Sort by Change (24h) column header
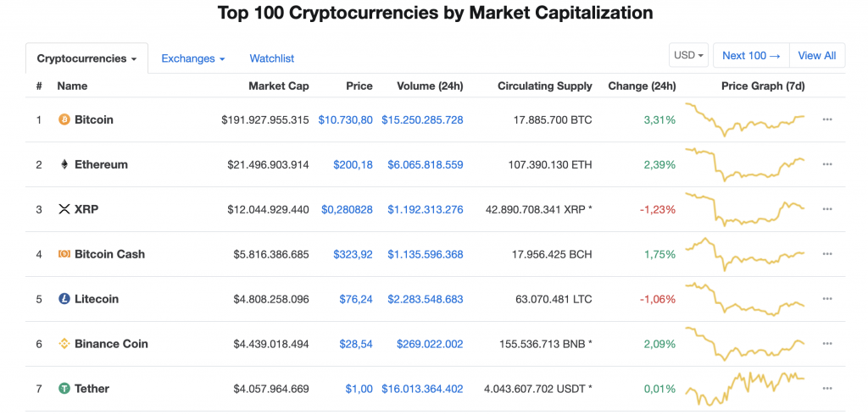This screenshot has height=415, width=868. click(642, 86)
